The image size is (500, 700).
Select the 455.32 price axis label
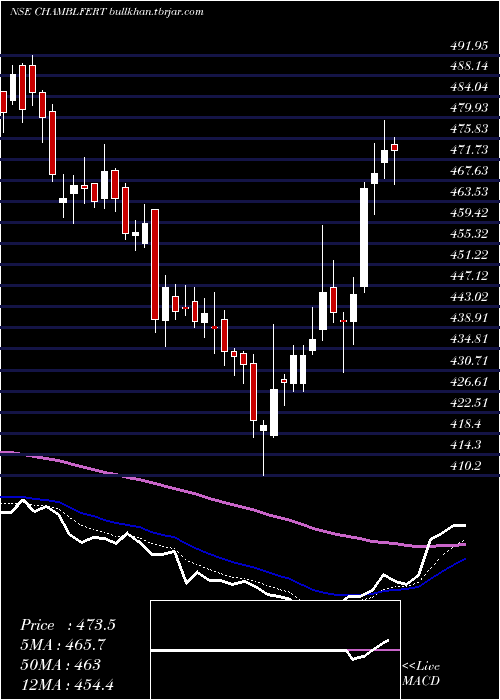click(468, 234)
